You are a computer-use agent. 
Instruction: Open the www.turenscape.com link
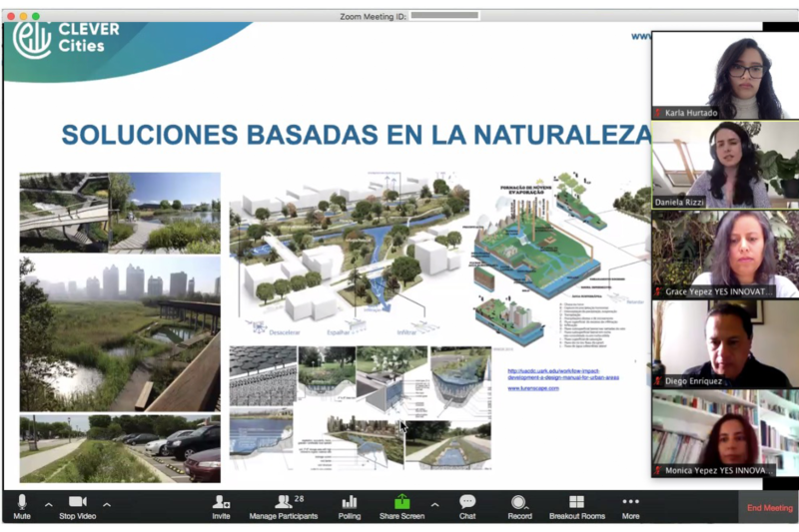click(x=533, y=388)
